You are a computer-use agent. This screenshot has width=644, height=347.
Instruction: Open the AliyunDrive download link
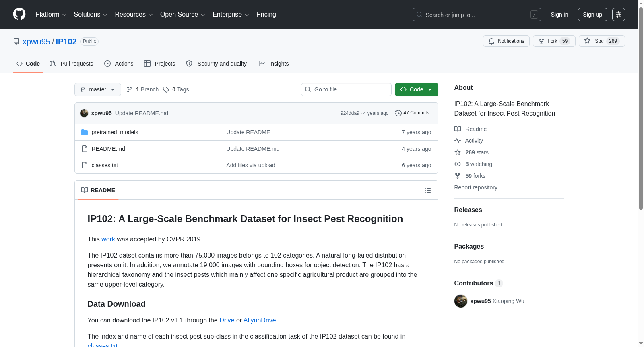point(260,320)
